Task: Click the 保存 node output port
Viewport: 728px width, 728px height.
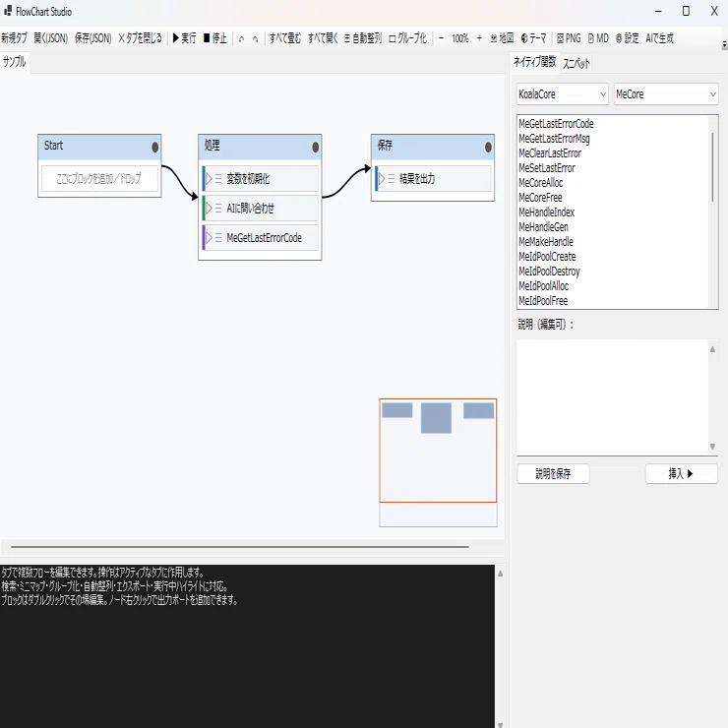Action: point(488,148)
